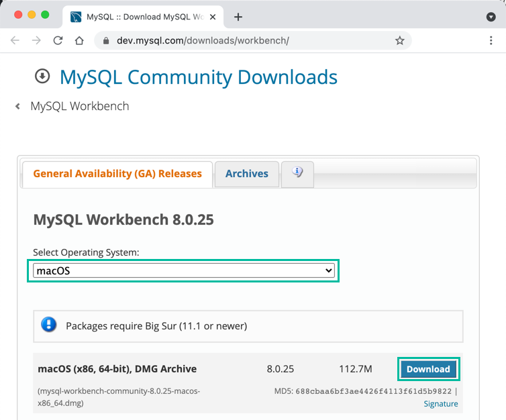Click blue exclamation notice icon
Image resolution: width=506 pixels, height=420 pixels.
click(x=49, y=325)
